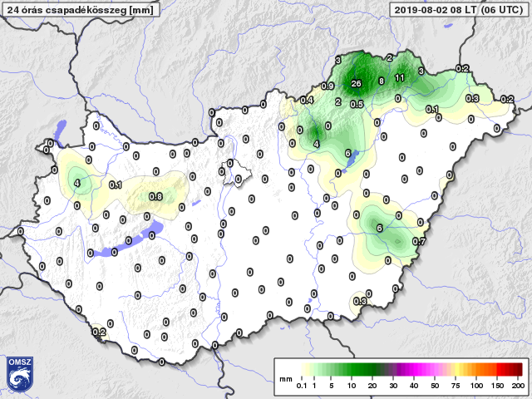Click the pale yellow legend color at 0.1
The height and width of the screenshot is (399, 532).
tap(303, 369)
